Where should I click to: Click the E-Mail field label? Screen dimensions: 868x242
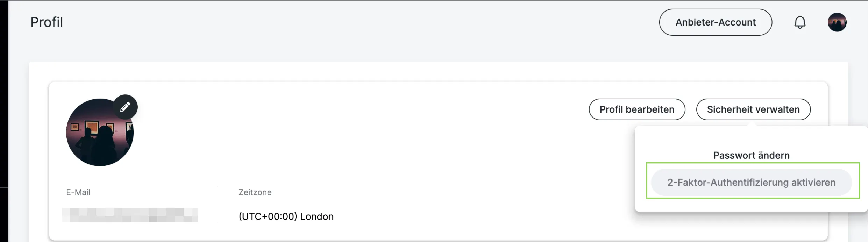click(78, 192)
